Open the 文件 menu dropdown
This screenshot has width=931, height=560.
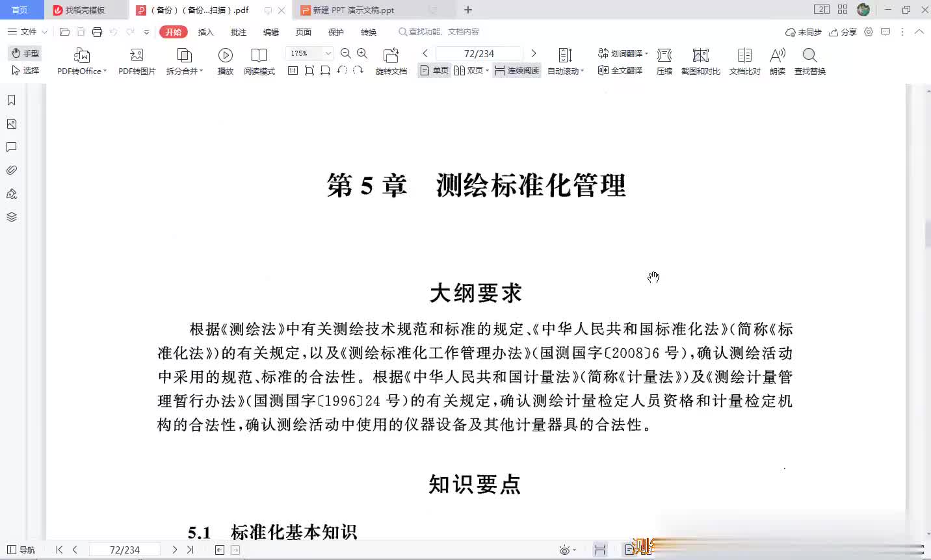(27, 32)
